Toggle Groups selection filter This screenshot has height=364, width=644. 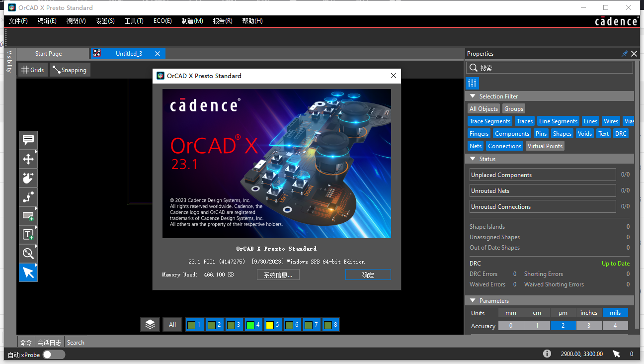[514, 109]
